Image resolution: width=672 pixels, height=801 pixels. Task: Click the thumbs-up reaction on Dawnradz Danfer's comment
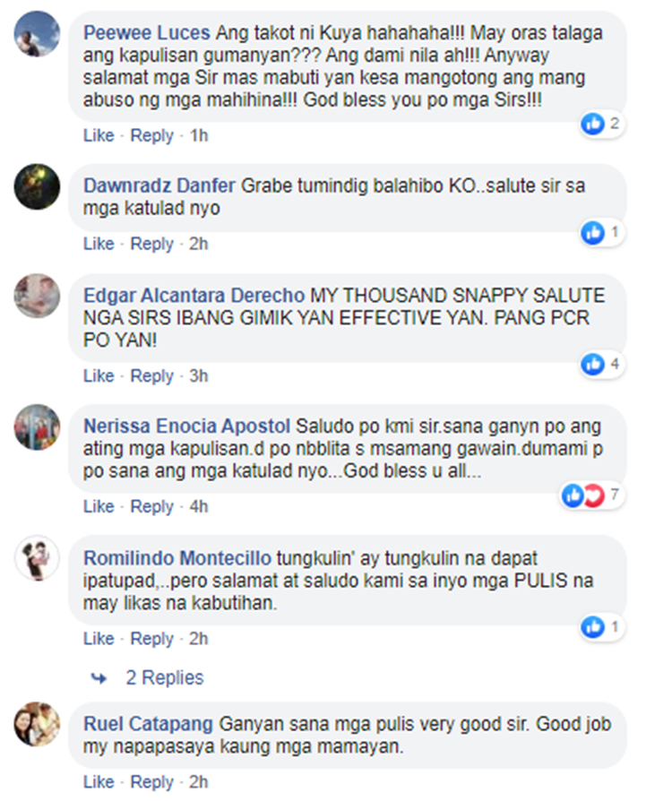click(593, 233)
